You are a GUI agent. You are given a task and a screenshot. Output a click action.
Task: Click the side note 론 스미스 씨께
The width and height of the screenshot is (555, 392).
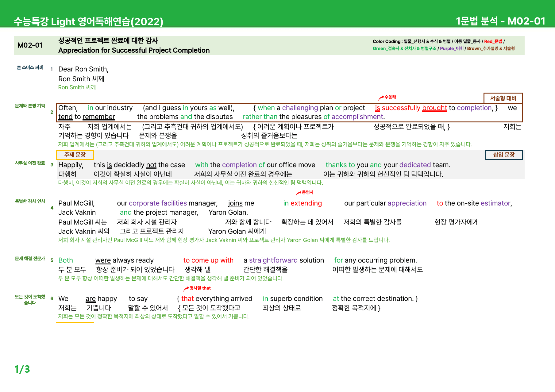[30, 67]
